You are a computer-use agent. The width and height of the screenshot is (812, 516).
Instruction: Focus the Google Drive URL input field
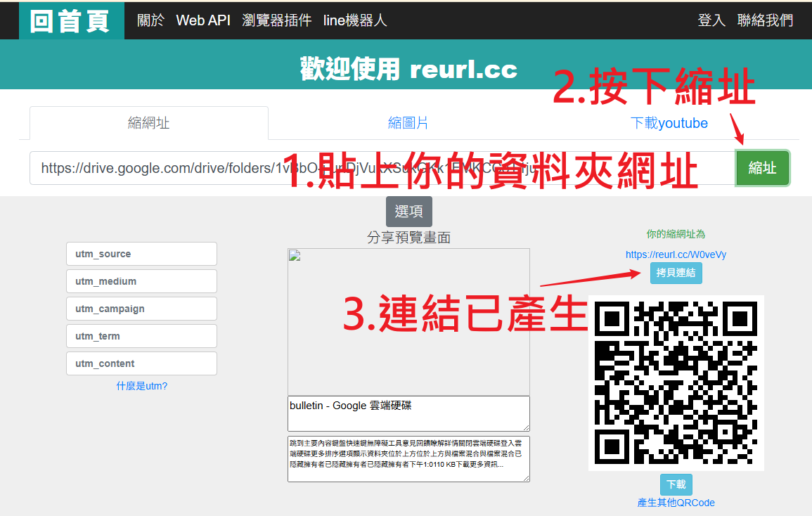[382, 168]
